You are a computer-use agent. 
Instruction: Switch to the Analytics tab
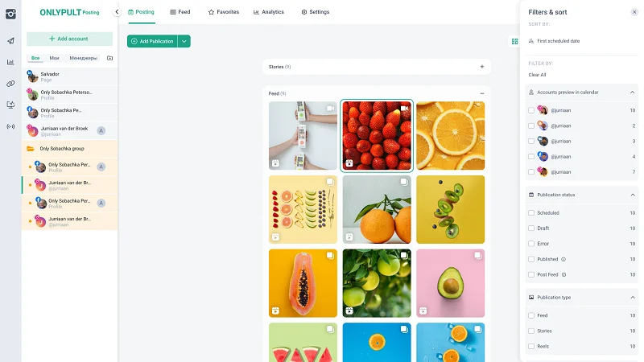(x=269, y=12)
